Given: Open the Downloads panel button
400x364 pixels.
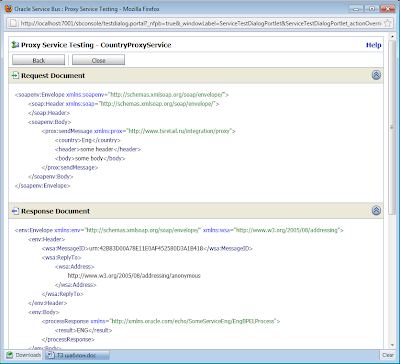Looking at the screenshot, I should point(24,355).
